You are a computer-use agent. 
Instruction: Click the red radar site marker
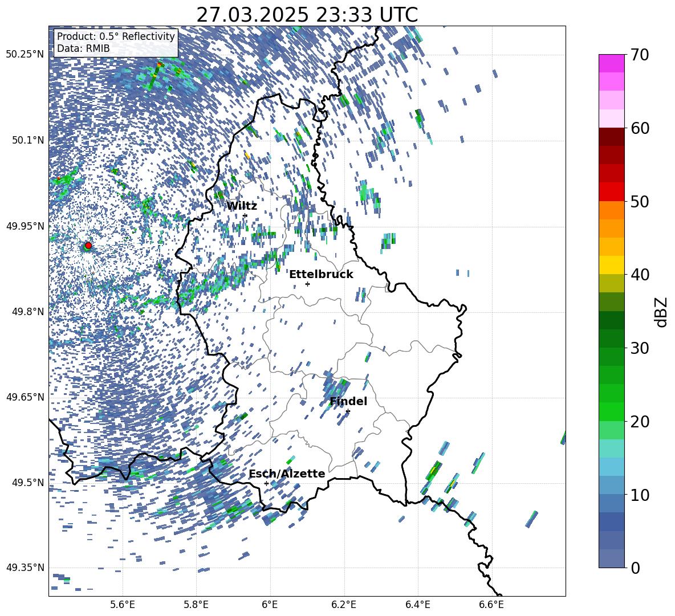point(88,246)
